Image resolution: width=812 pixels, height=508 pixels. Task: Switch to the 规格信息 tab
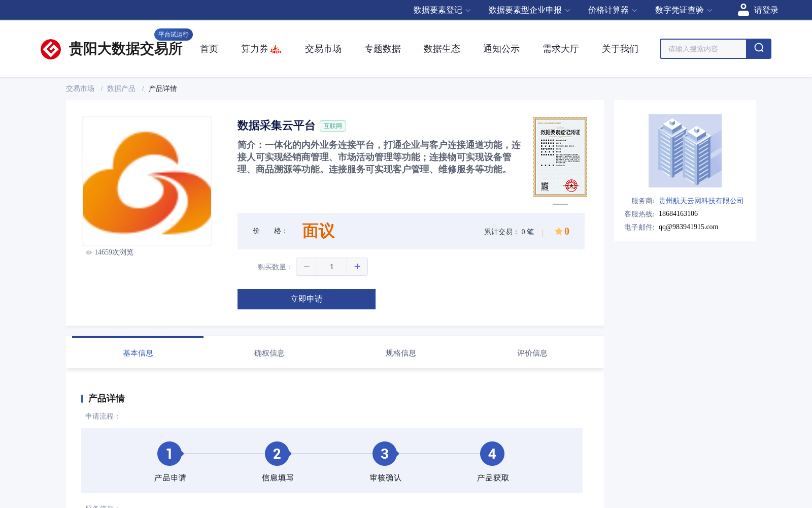tap(401, 353)
